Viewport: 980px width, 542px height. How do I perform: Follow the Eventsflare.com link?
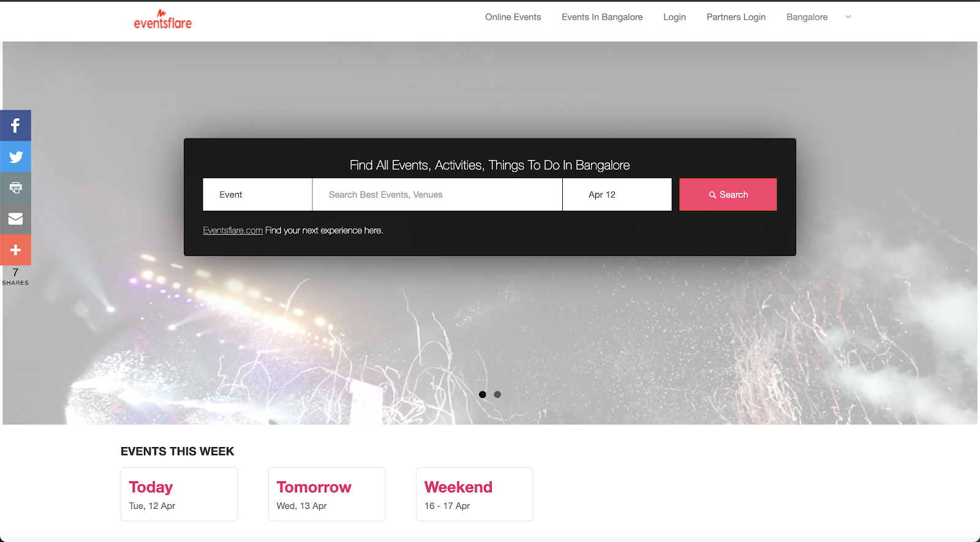pyautogui.click(x=233, y=230)
